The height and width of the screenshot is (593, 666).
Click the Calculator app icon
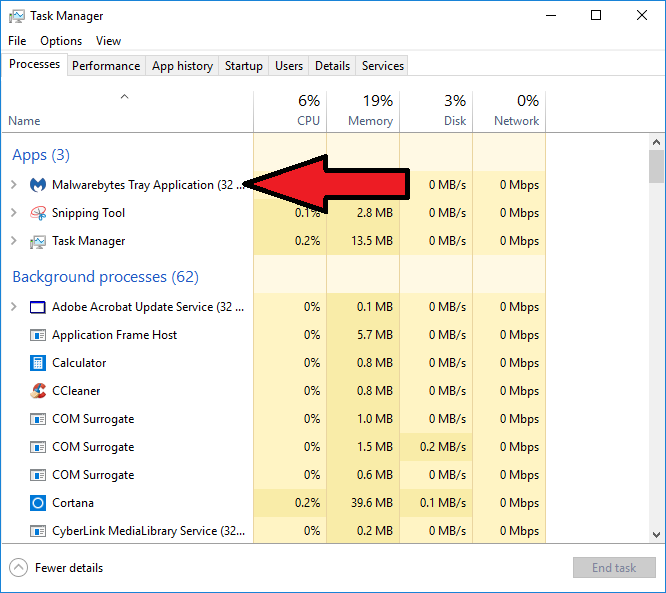coord(38,363)
